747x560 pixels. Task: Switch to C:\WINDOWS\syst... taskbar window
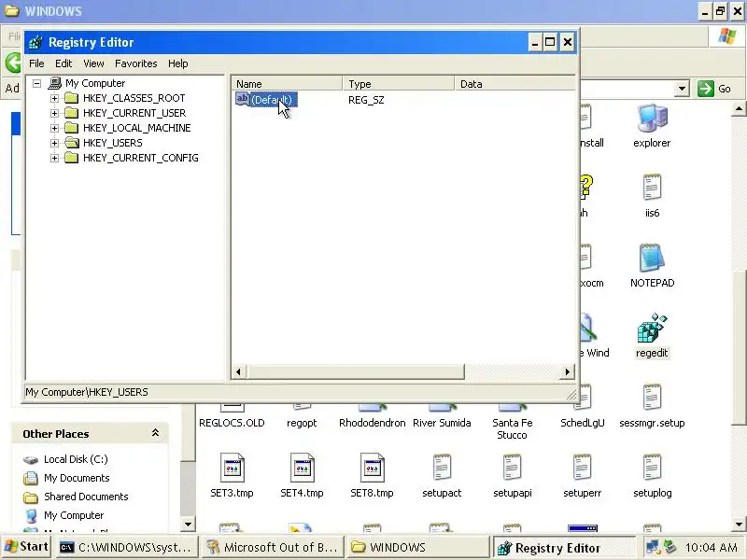pyautogui.click(x=127, y=548)
